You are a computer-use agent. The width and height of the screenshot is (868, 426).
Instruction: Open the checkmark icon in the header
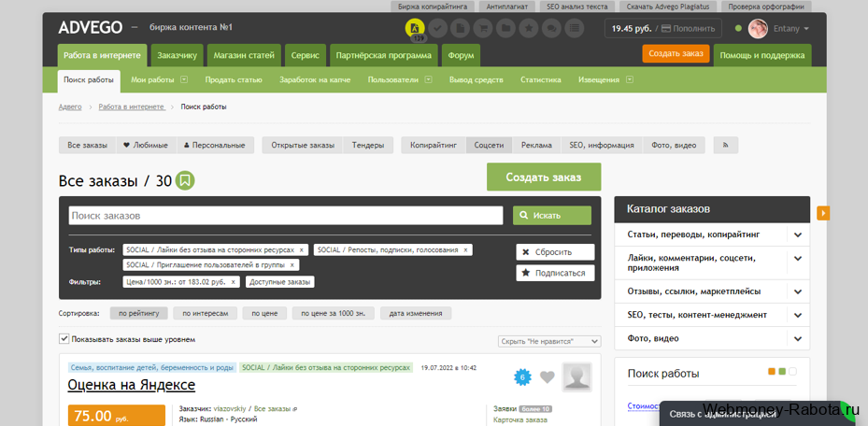(437, 28)
